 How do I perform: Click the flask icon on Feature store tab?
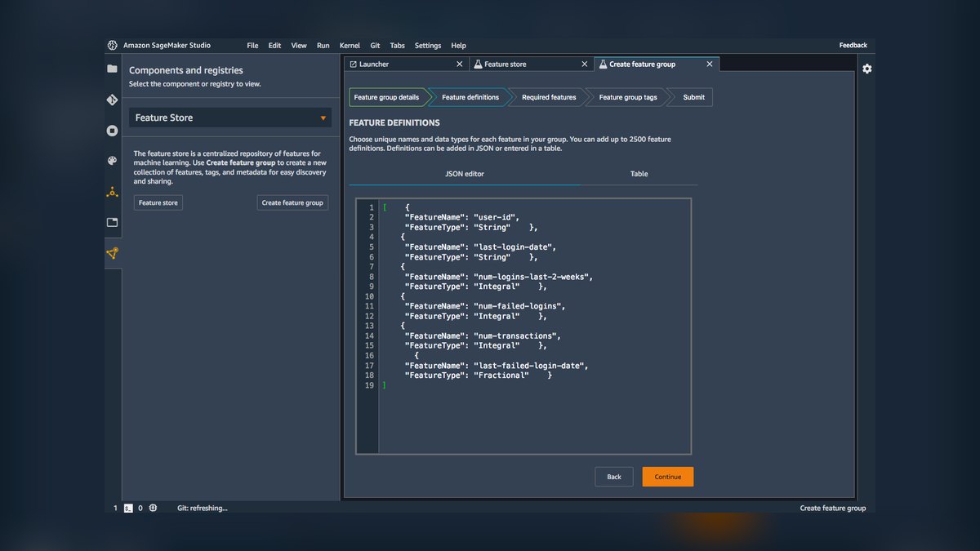479,64
